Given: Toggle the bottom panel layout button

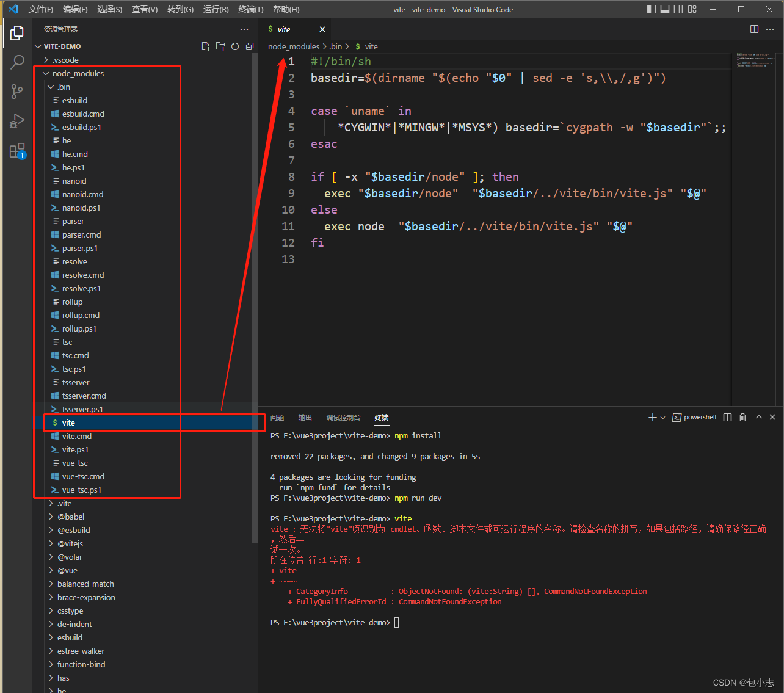Looking at the screenshot, I should point(665,9).
